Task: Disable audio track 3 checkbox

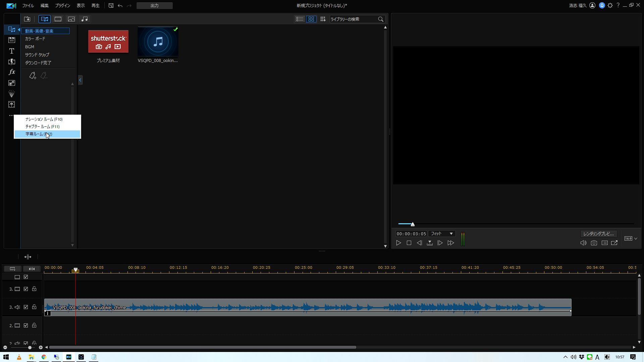Action: 26,307
